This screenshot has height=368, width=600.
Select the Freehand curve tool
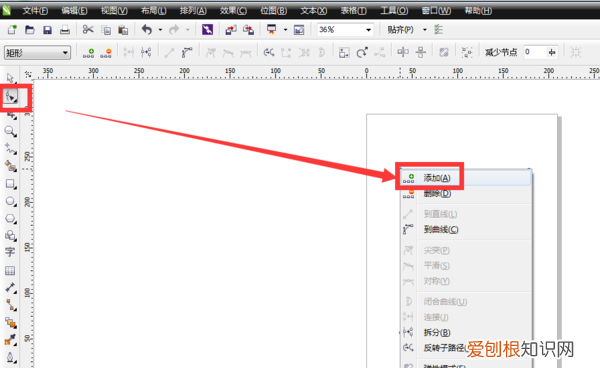pos(10,149)
